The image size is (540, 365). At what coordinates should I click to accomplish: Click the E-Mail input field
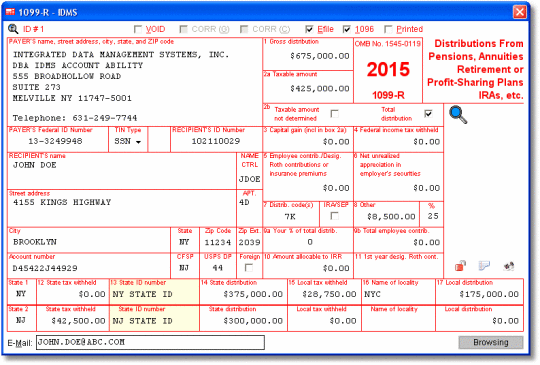pos(150,342)
